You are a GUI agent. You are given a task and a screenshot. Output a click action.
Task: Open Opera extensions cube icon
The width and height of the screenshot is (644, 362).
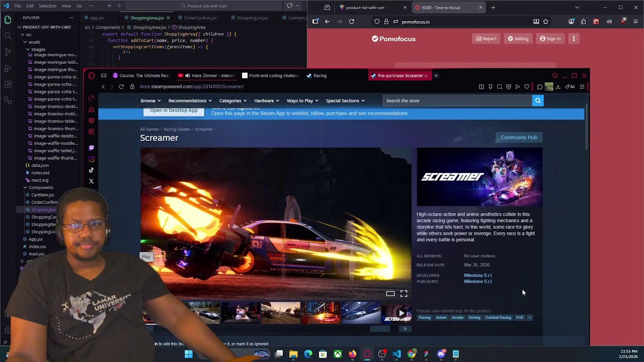pos(540,86)
